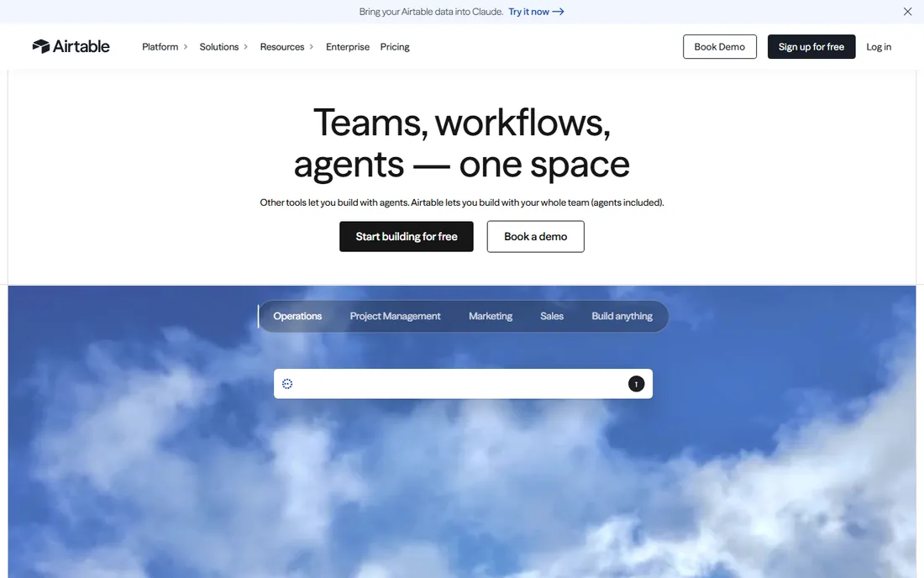Switch to the Project Management tab
The image size is (924, 578).
[395, 317]
